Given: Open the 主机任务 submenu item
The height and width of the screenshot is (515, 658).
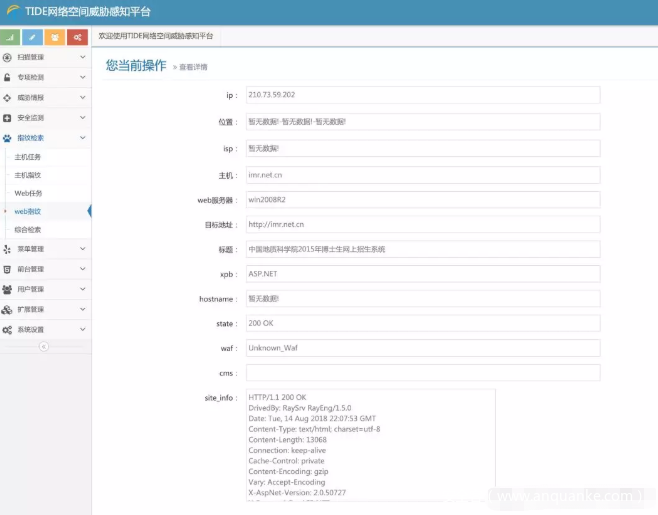Looking at the screenshot, I should pos(28,157).
